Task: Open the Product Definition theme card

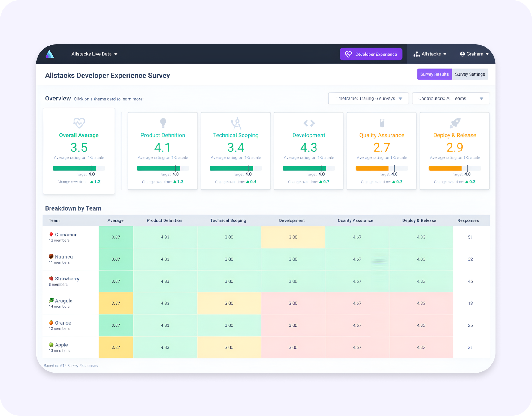Action: coord(163,151)
